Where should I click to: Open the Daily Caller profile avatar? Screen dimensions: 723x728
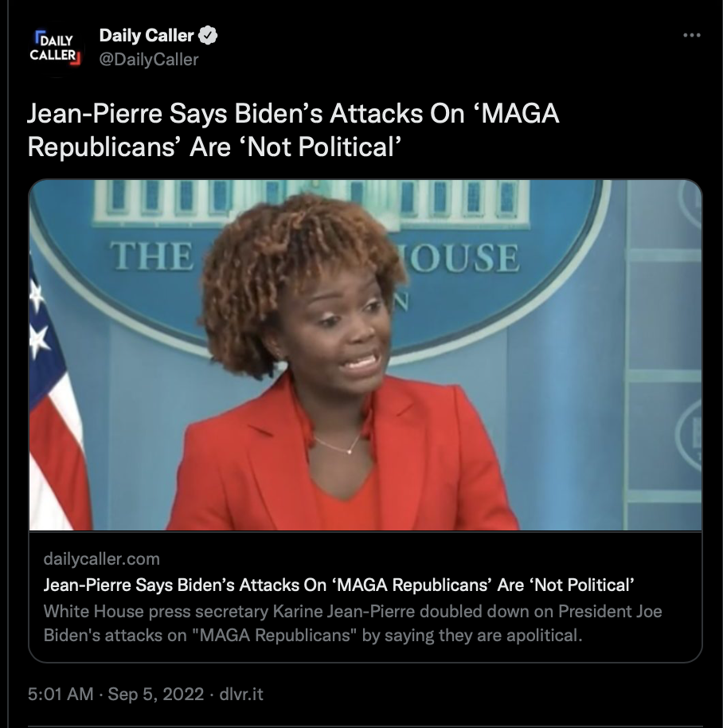coord(55,48)
